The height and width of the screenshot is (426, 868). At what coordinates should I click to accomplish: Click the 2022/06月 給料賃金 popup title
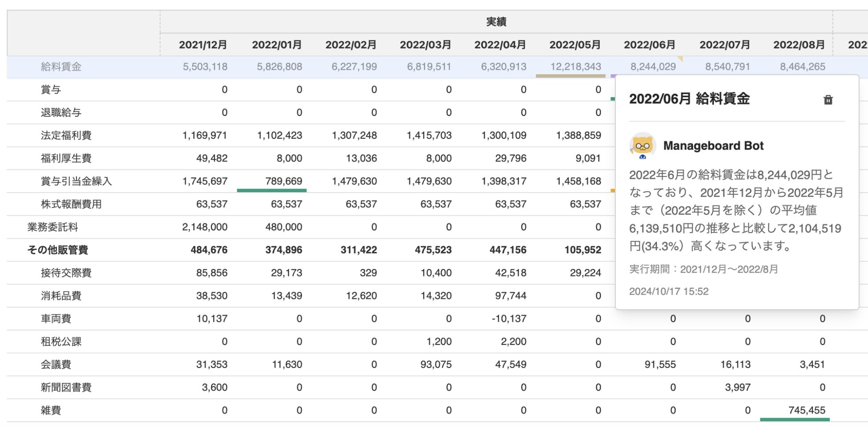(x=689, y=99)
